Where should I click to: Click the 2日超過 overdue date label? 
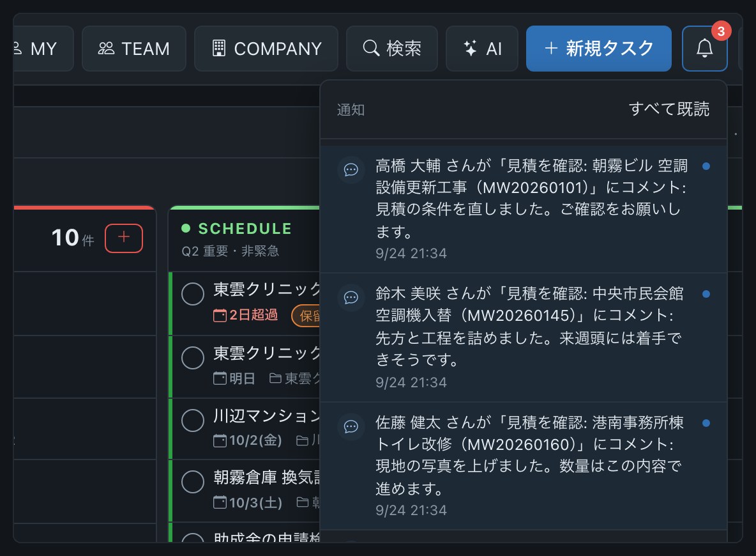(246, 315)
